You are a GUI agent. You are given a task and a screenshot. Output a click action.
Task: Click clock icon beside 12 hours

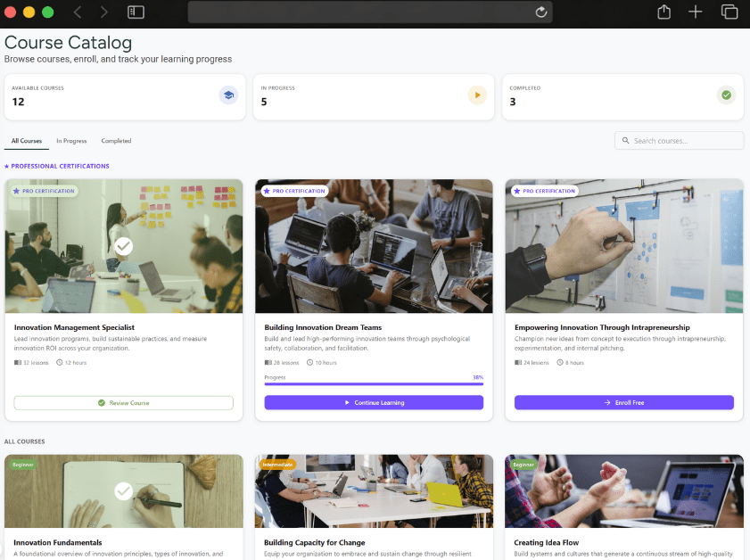click(x=60, y=363)
